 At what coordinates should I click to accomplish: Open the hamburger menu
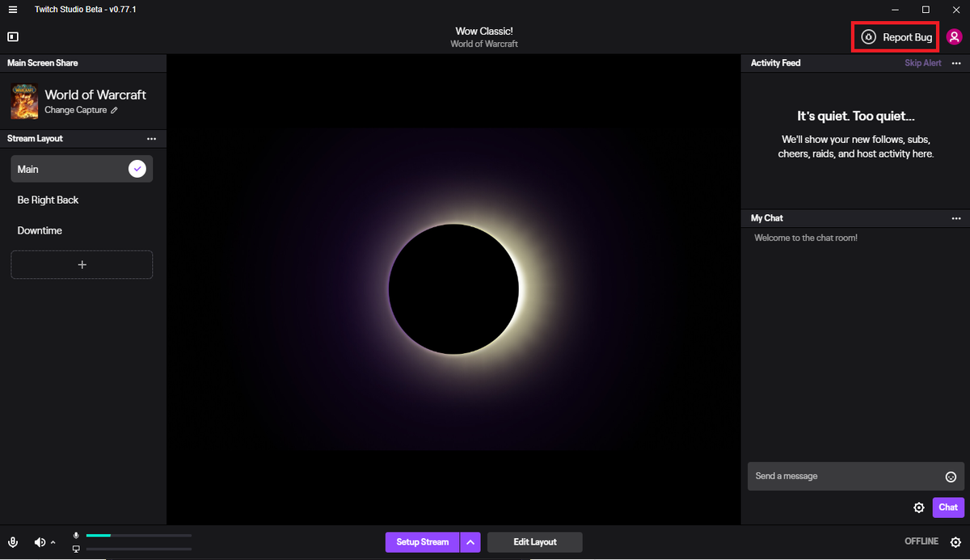point(12,10)
